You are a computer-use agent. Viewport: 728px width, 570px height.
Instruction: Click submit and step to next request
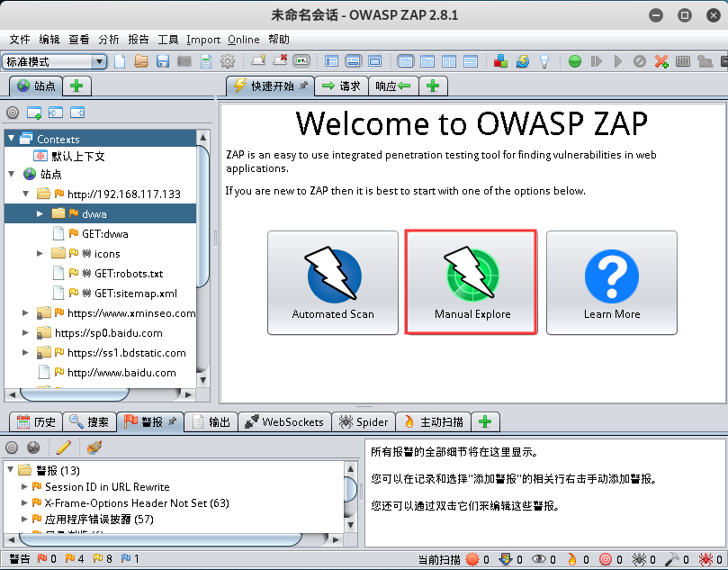[597, 61]
